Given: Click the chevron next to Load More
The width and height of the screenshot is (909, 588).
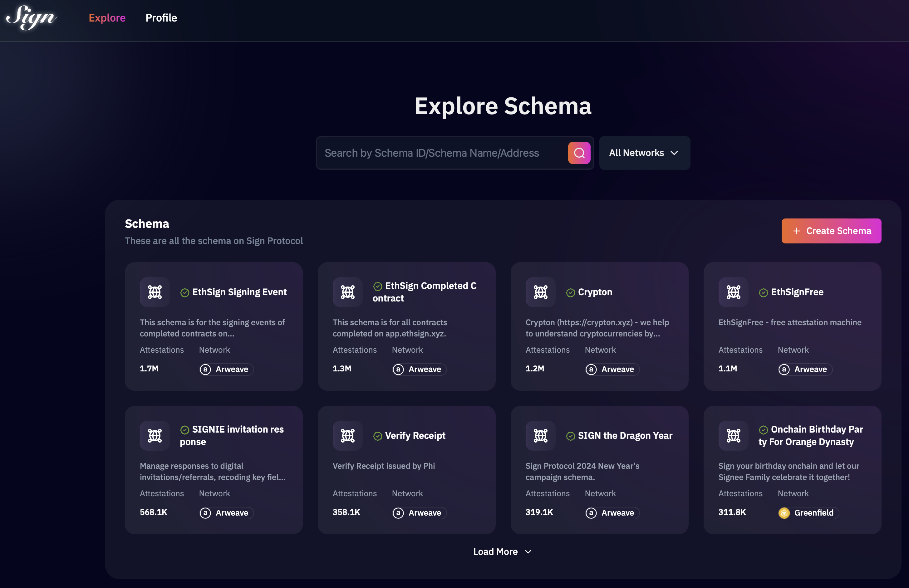Looking at the screenshot, I should [528, 552].
